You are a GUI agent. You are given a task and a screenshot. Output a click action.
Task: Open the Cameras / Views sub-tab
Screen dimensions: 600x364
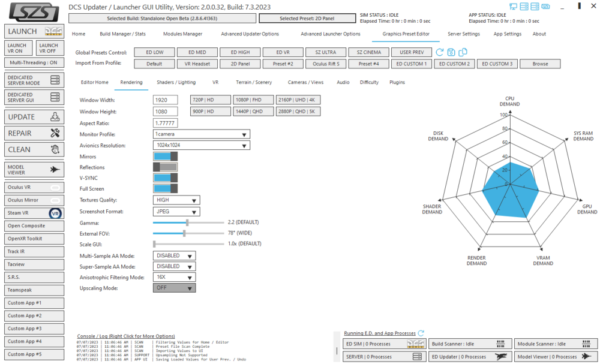coord(305,82)
